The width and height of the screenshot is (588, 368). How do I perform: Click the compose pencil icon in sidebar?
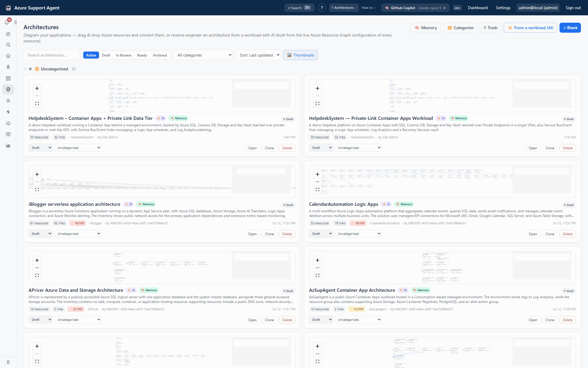point(8,34)
